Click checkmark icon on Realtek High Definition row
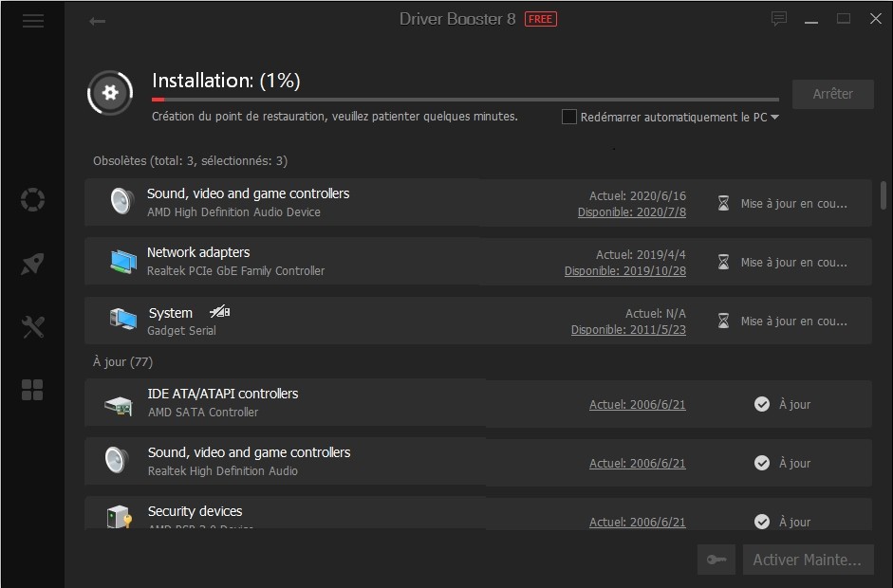The width and height of the screenshot is (893, 588). [x=762, y=463]
